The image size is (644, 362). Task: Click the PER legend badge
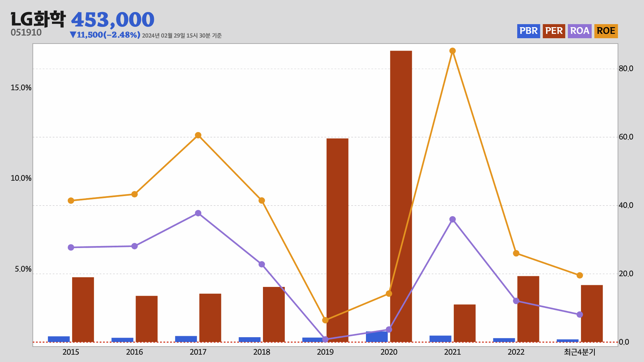pos(554,31)
